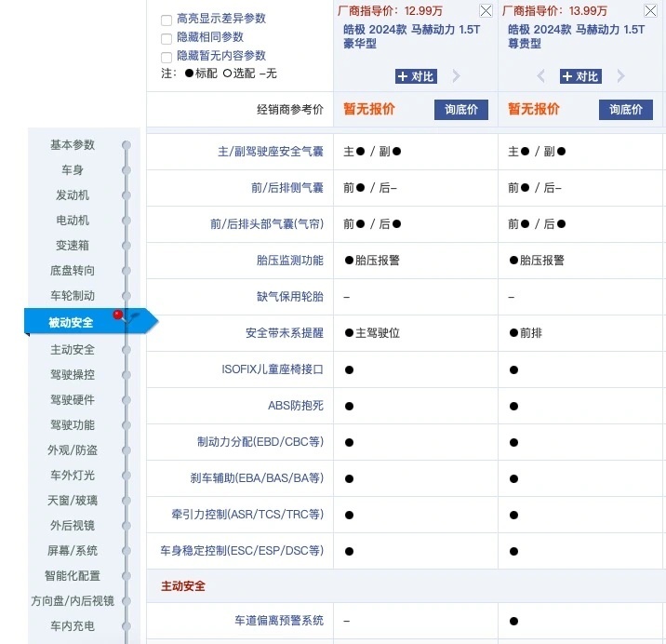Image resolution: width=666 pixels, height=644 pixels.
Task: Jump to 发动机 section
Action: pos(73,195)
